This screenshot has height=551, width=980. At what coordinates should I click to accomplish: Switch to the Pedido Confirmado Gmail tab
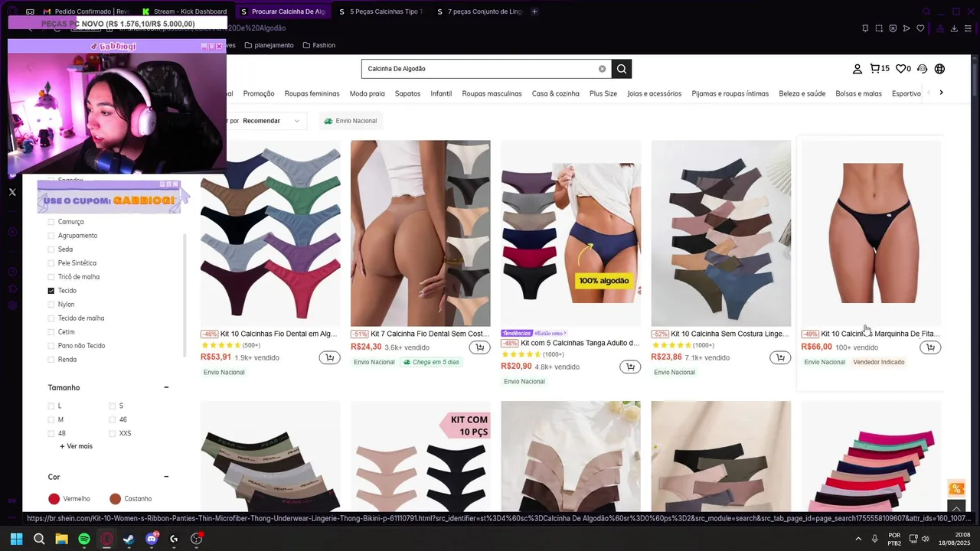[x=86, y=11]
